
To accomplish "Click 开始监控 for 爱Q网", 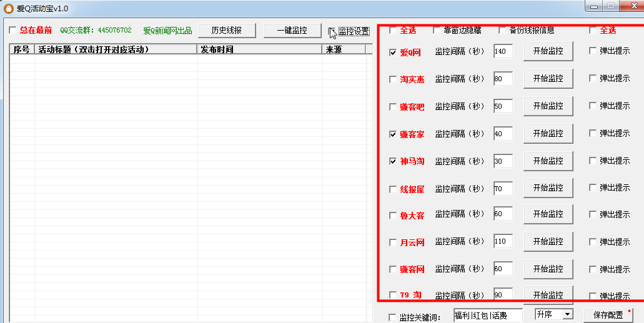I will coord(548,51).
